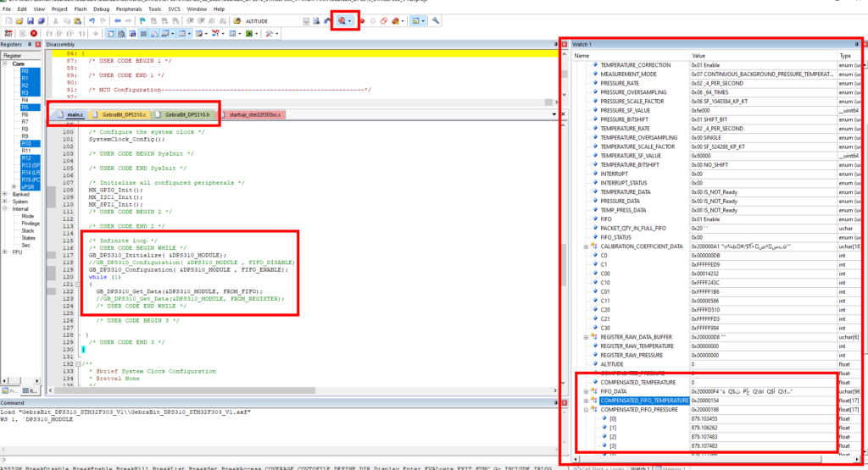The height and width of the screenshot is (470, 868).
Task: Open the ALTITUDE find combo box dropdown
Action: point(305,21)
